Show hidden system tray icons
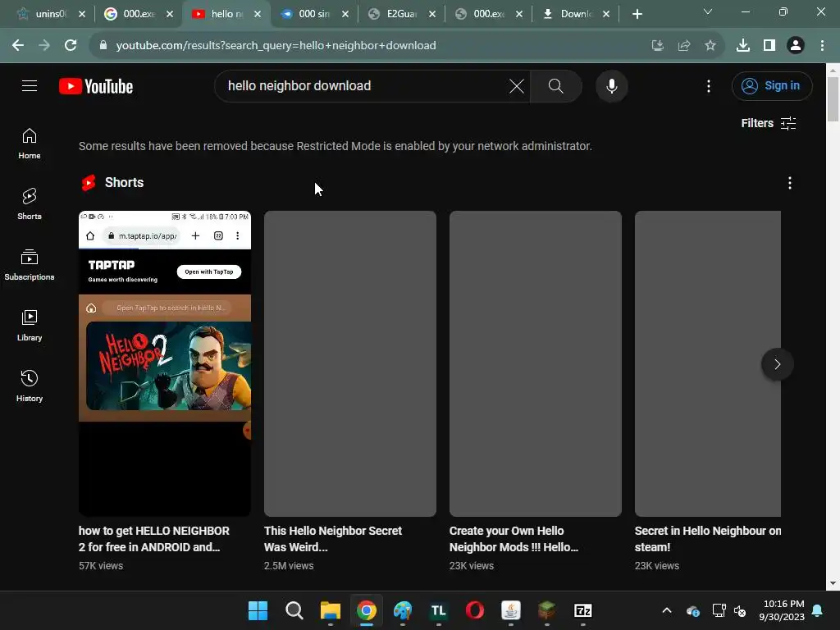 pyautogui.click(x=667, y=610)
